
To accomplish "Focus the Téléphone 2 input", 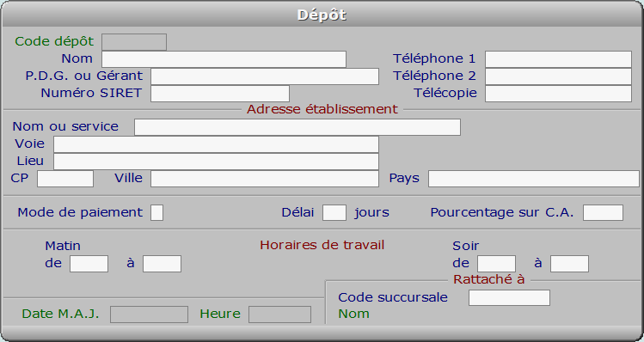I will [558, 76].
